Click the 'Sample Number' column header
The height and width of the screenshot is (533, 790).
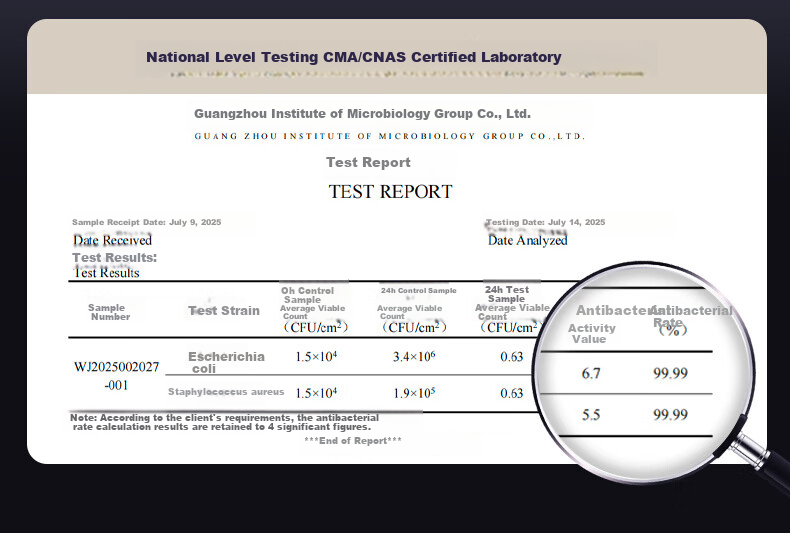pos(109,312)
